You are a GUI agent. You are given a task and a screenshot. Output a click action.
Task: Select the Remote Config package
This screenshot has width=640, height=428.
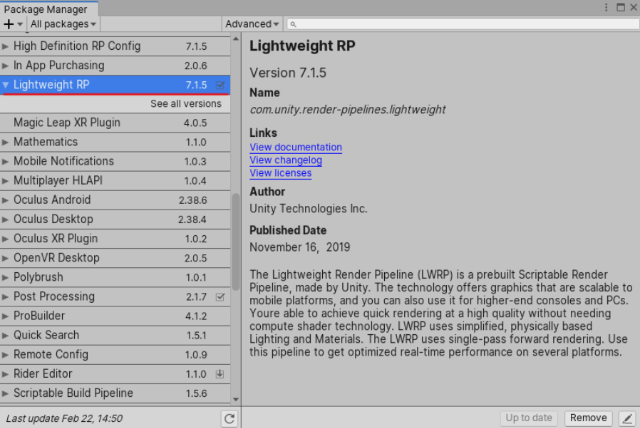coord(115,355)
